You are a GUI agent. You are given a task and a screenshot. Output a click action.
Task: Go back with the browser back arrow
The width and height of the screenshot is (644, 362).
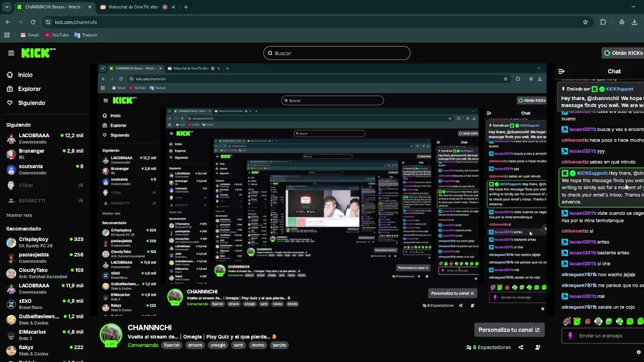click(x=8, y=22)
